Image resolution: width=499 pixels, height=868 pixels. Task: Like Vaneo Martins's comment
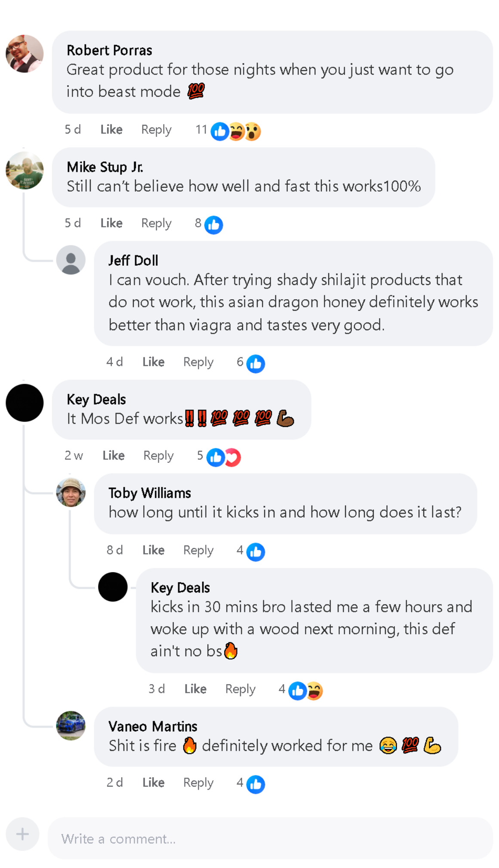153,782
